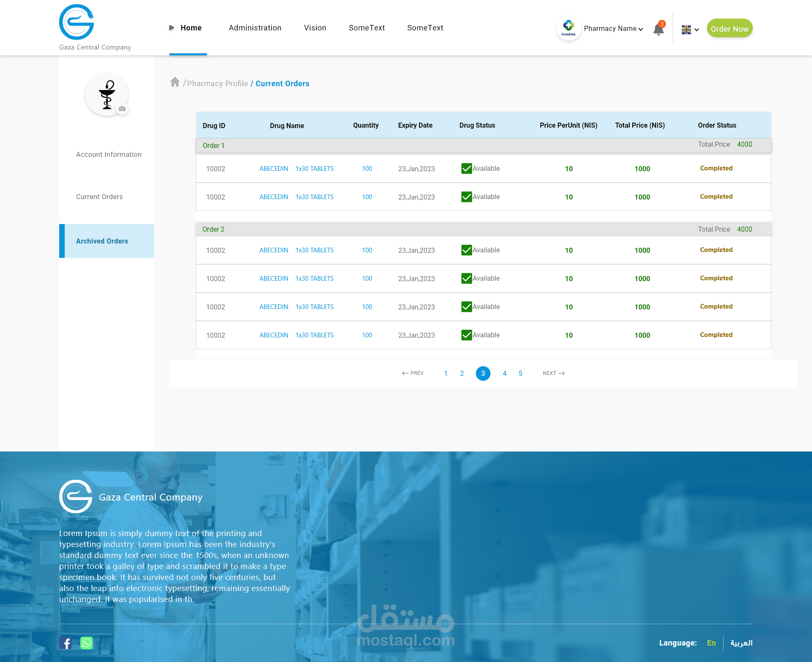Open the WhatsApp icon in footer
Image resolution: width=812 pixels, height=662 pixels.
point(86,643)
